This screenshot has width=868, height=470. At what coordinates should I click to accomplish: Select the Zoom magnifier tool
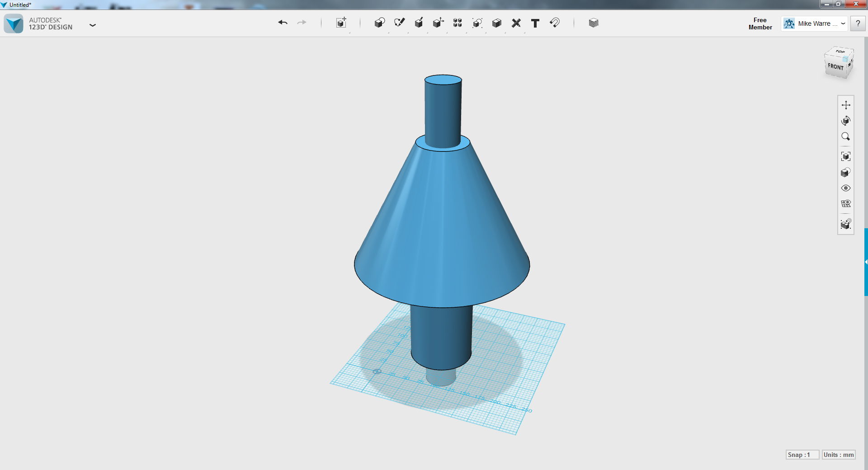coord(846,136)
